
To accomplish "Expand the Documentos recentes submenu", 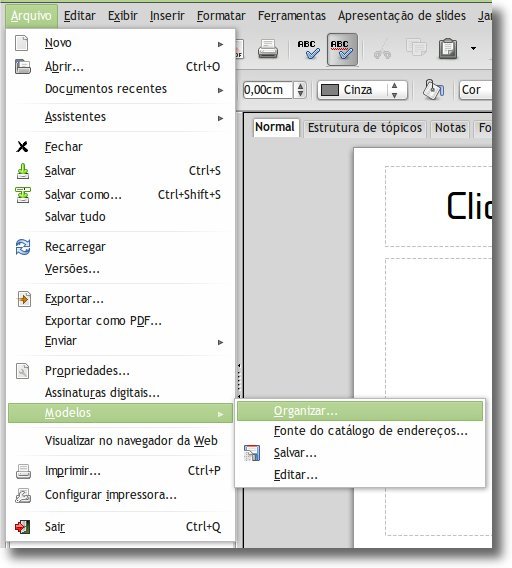I will tap(120, 89).
